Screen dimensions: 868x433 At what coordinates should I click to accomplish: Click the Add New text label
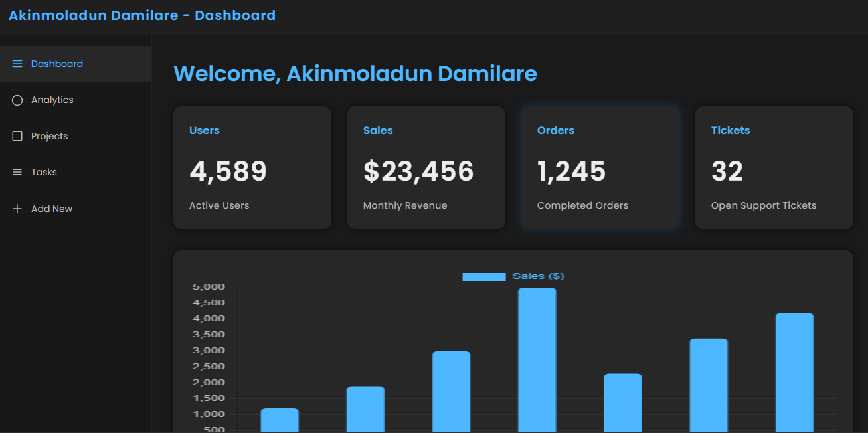52,209
